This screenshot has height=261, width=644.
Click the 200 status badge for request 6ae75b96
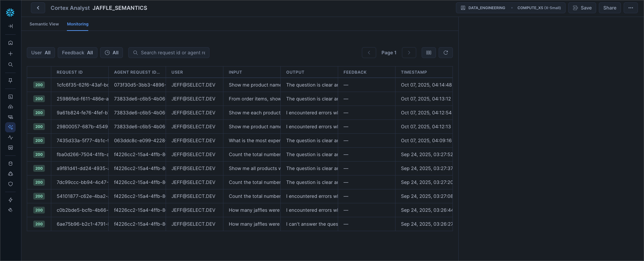click(39, 224)
